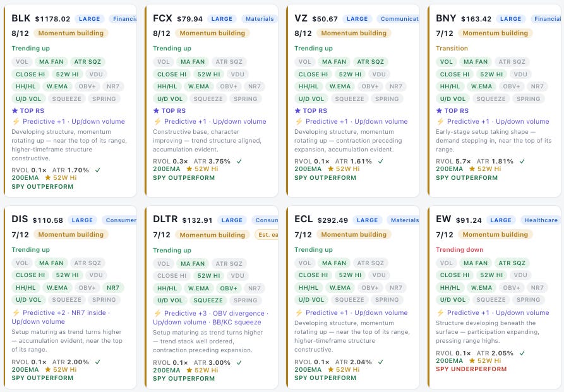564x392 pixels.
Task: Click the $292.49 price on ECL card
Action: point(333,220)
